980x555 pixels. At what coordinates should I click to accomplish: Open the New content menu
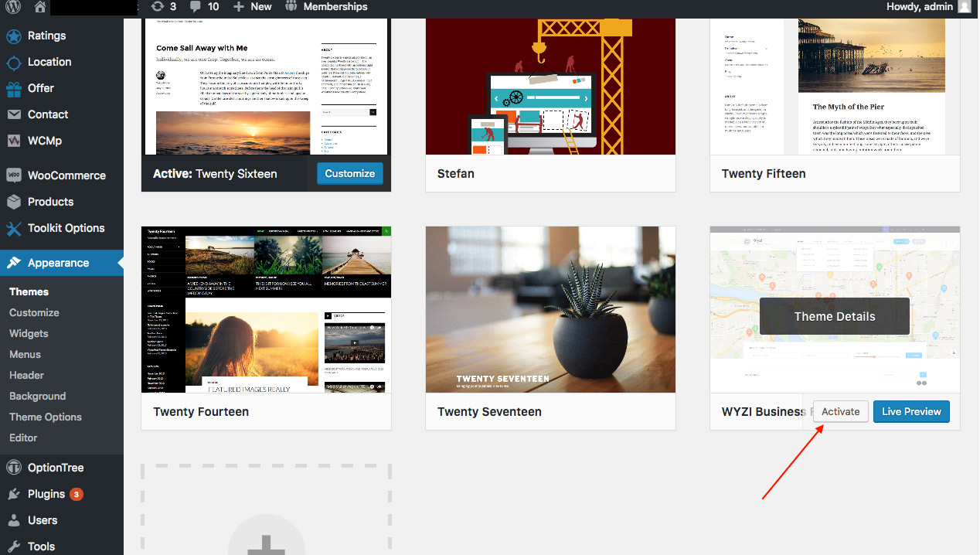(x=253, y=6)
